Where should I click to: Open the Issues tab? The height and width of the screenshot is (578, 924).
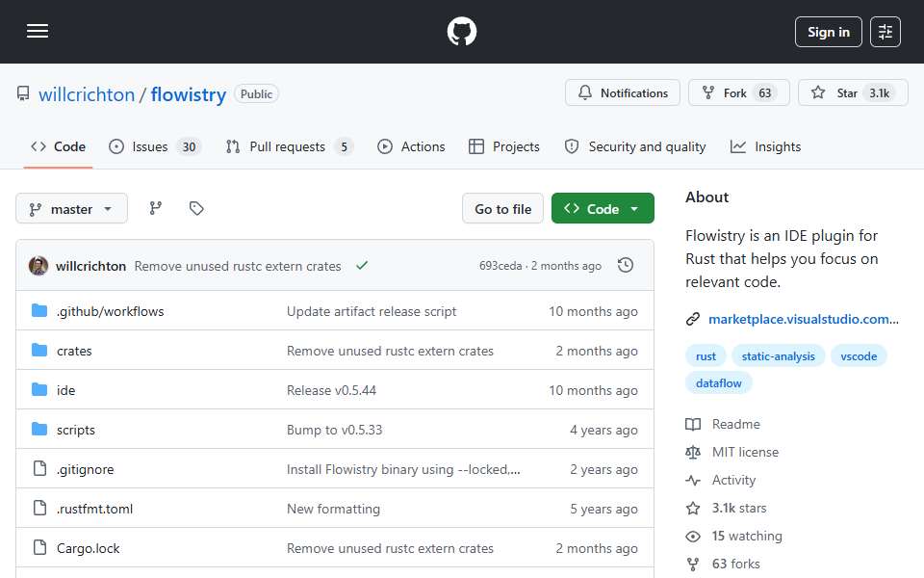coord(156,146)
